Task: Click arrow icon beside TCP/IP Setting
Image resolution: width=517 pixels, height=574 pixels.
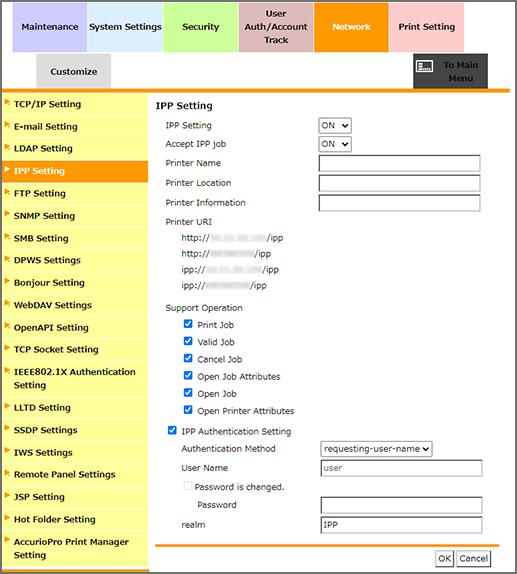Action: 7,102
